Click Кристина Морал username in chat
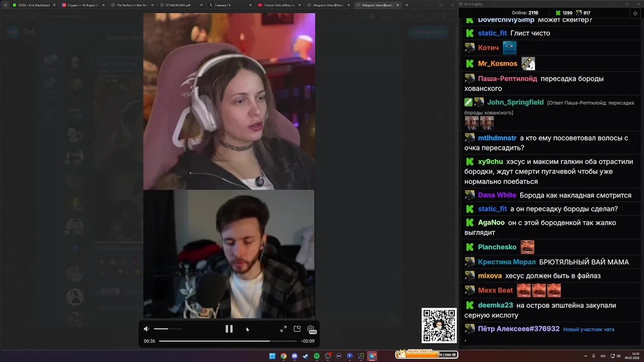This screenshot has width=644, height=362. tap(507, 262)
